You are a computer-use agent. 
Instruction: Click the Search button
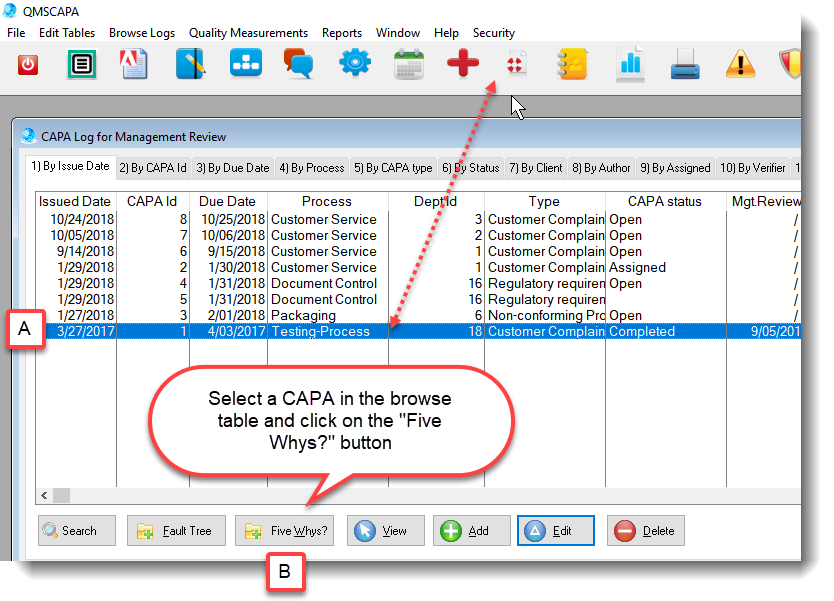coord(77,531)
